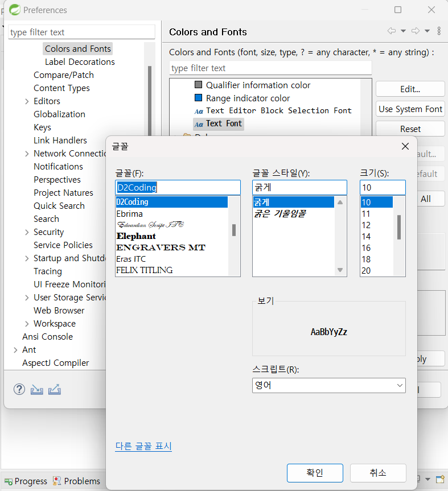Maximize the Preferences window
This screenshot has height=491, width=448.
[397, 10]
